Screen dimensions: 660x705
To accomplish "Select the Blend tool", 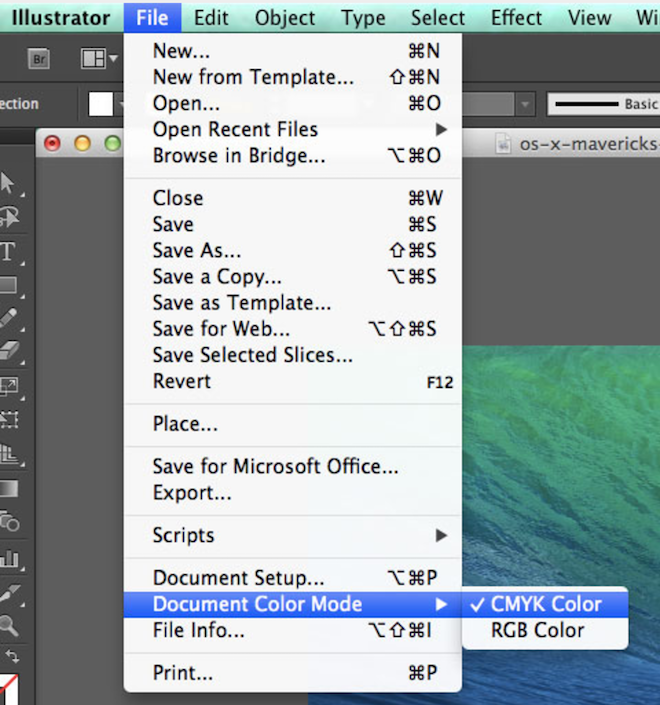I will (x=9, y=521).
